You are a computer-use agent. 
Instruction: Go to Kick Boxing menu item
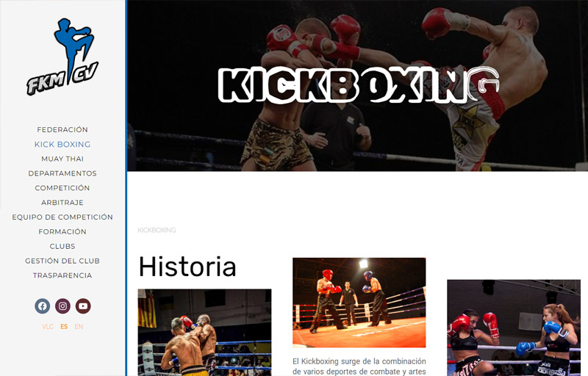(62, 144)
